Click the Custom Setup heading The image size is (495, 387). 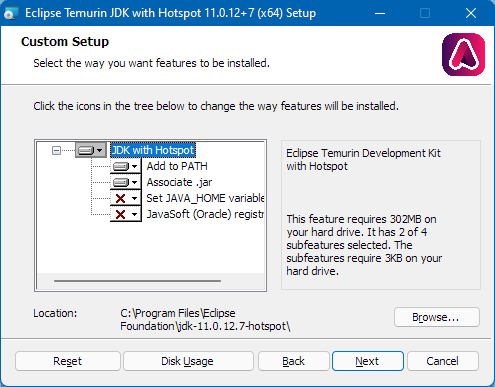tap(65, 42)
